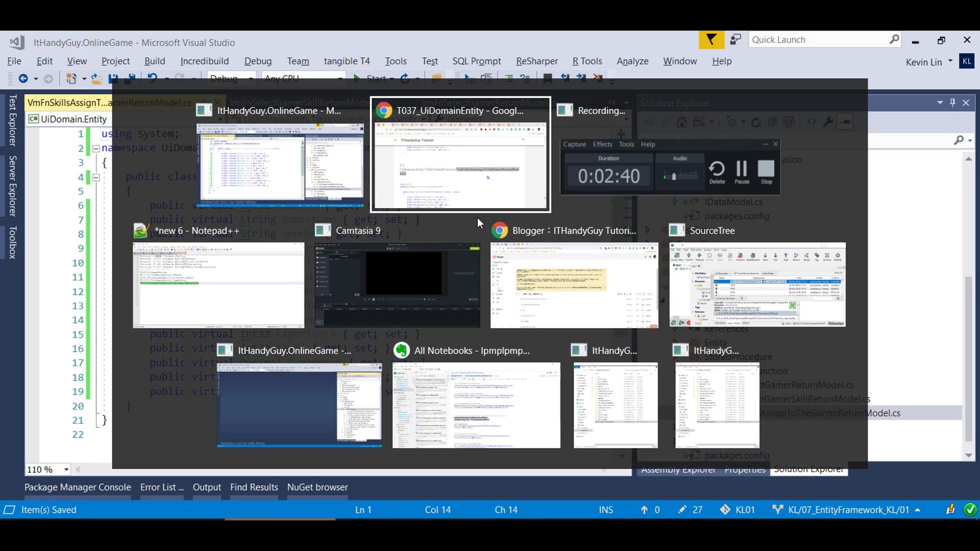Open the ReSharper menu
This screenshot has width=980, height=551.
536,61
